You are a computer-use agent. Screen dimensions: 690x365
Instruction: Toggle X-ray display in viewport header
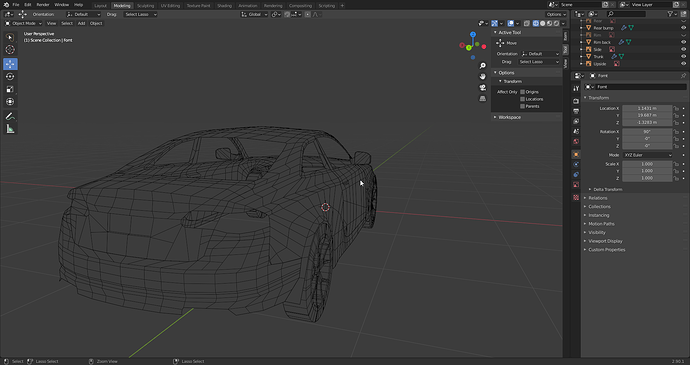pos(527,23)
